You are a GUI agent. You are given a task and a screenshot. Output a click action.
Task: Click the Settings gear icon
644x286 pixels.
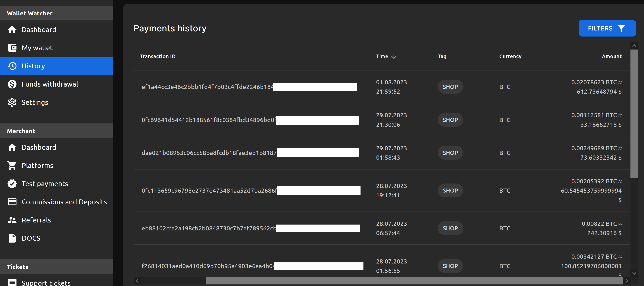(x=12, y=102)
